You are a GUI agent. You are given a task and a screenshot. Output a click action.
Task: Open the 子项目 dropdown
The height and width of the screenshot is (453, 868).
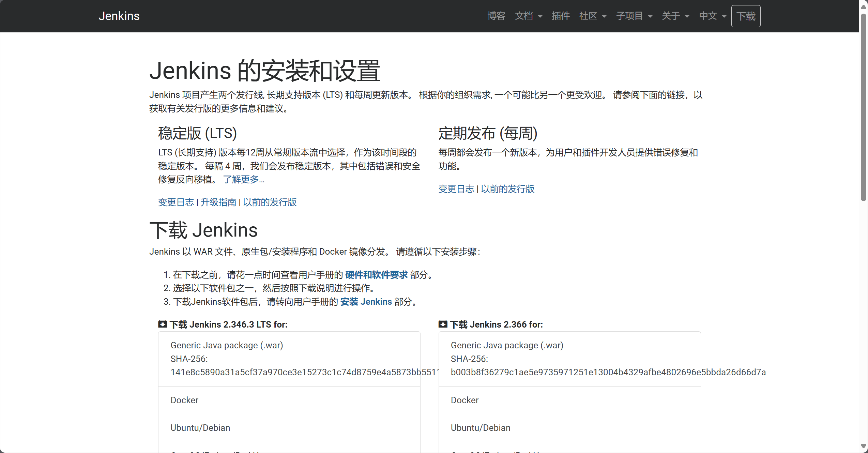click(634, 16)
